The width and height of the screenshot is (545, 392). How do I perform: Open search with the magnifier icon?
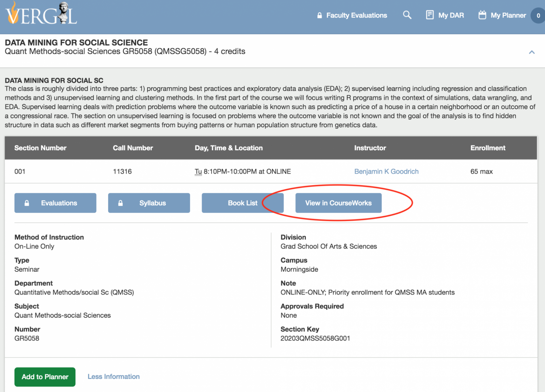407,15
